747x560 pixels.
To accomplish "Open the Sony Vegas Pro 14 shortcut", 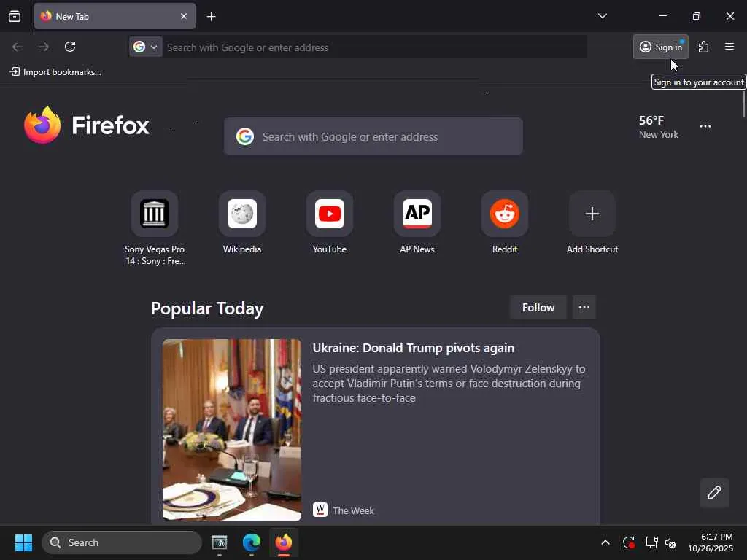I will (x=155, y=227).
